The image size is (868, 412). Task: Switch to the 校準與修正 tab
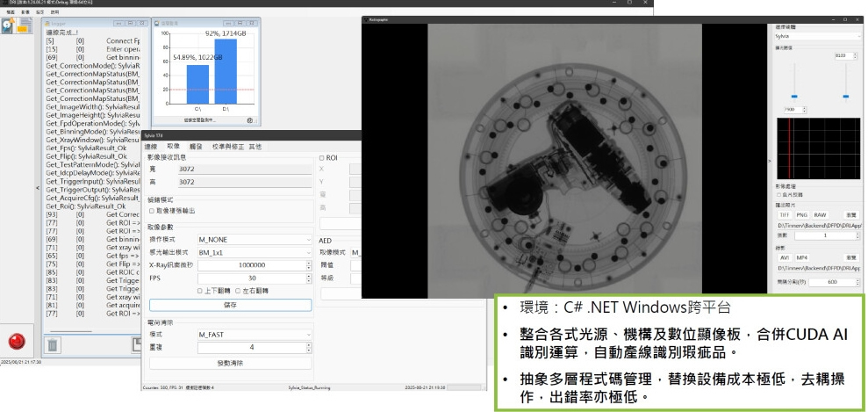[x=229, y=146]
